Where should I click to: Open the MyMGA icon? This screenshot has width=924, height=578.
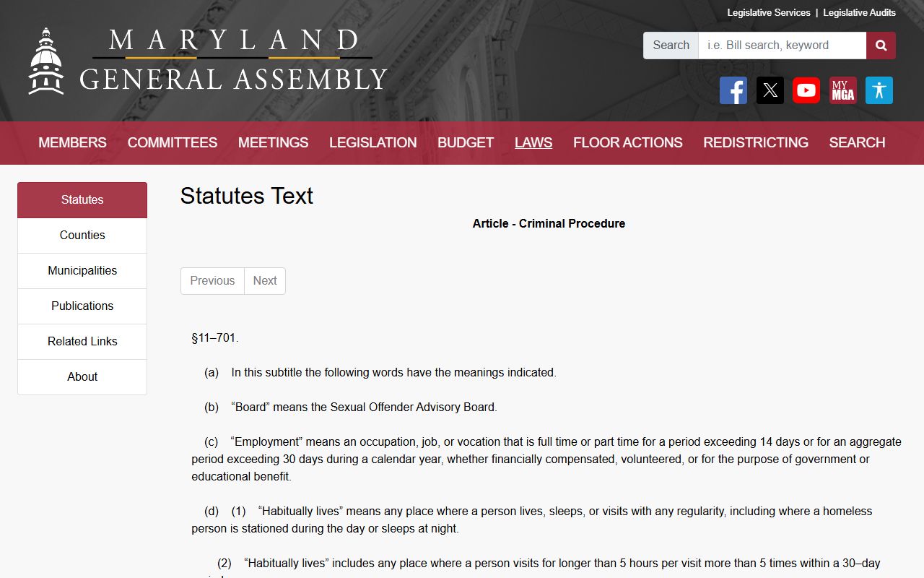coord(843,90)
